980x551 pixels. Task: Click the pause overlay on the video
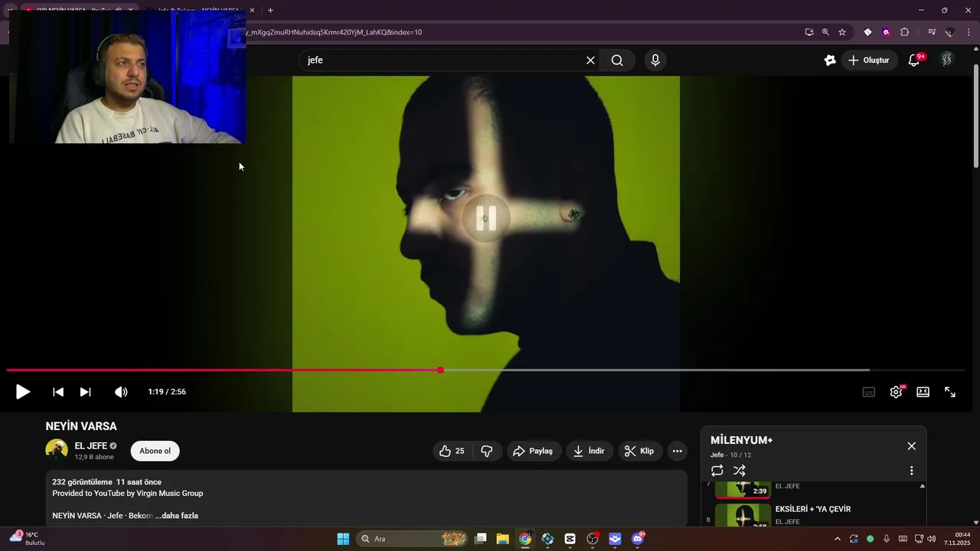tap(486, 219)
